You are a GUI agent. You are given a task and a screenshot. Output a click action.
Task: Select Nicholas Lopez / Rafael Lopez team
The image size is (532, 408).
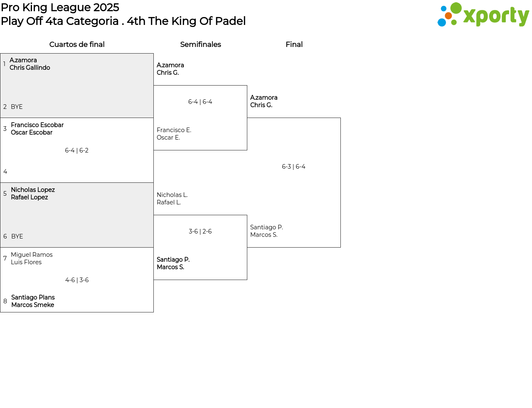point(33,194)
